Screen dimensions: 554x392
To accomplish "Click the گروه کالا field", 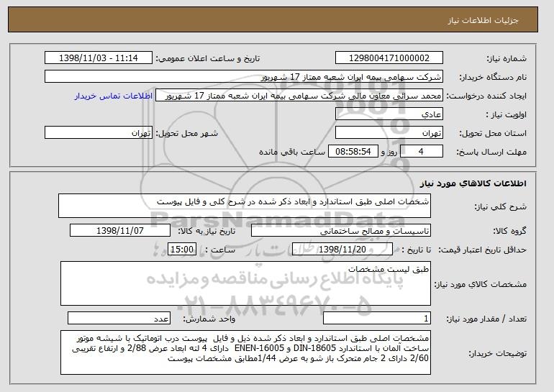I will 341,231.
